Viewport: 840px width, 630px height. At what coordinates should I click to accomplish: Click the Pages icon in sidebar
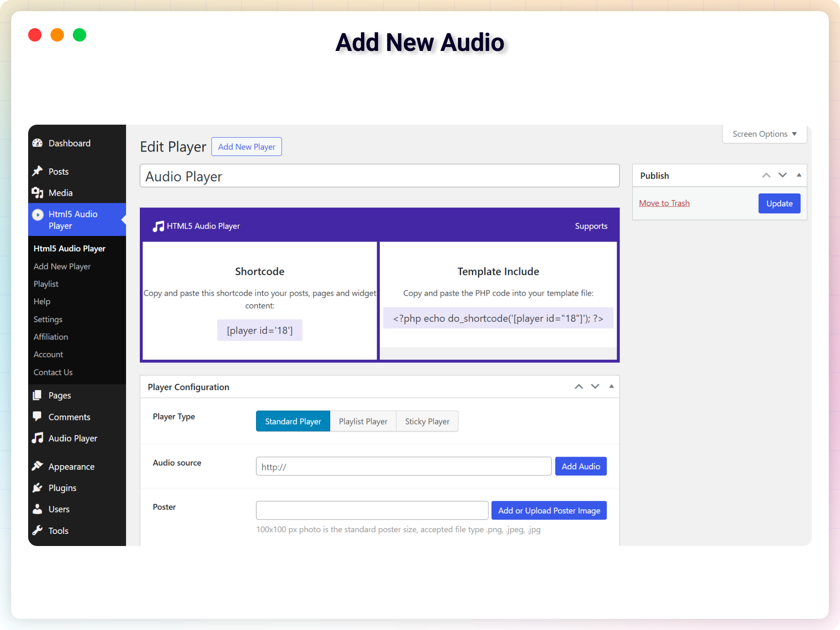(x=38, y=395)
